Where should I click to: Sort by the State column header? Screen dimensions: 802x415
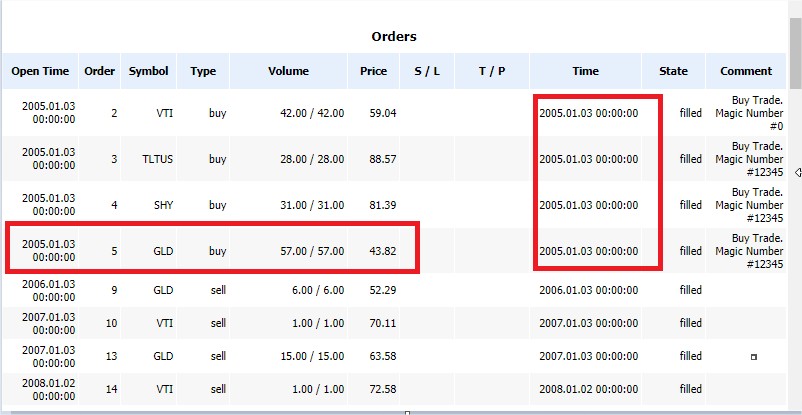[x=673, y=71]
